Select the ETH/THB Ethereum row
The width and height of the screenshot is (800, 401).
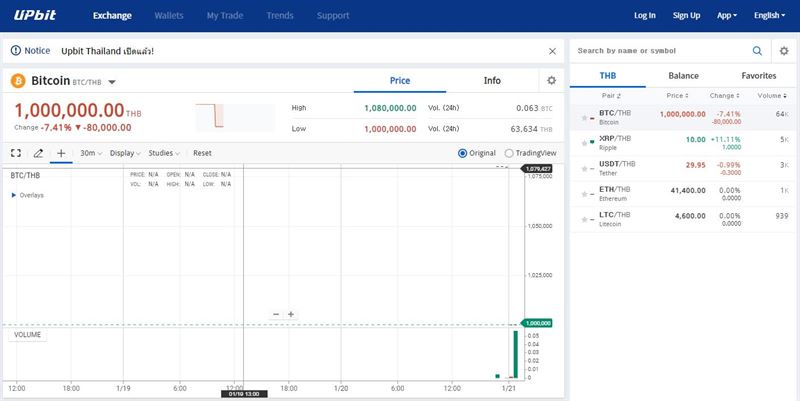tap(683, 194)
